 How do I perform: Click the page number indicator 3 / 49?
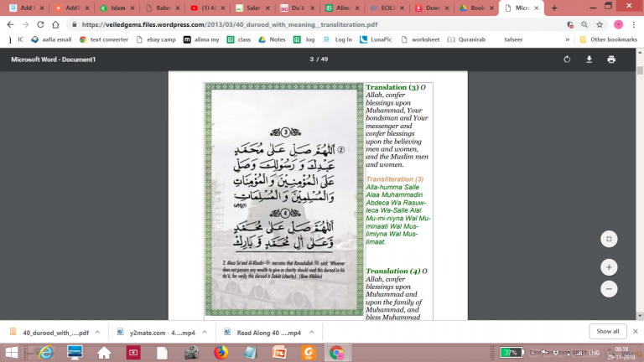[319, 59]
